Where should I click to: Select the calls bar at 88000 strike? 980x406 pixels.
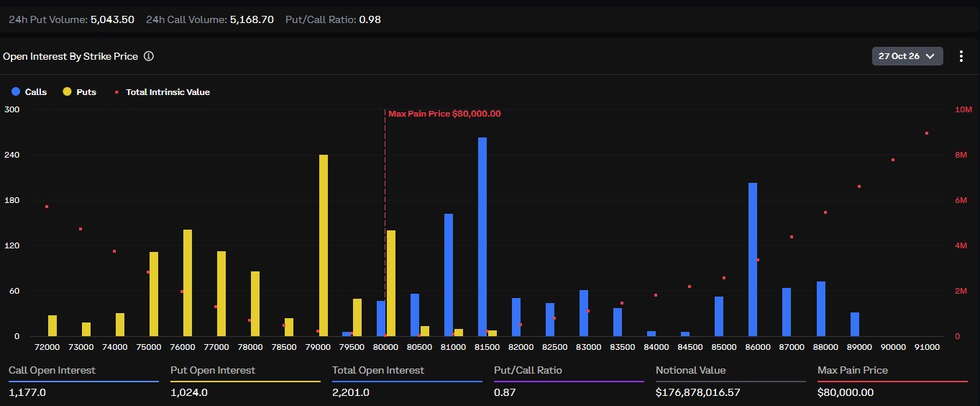(821, 309)
